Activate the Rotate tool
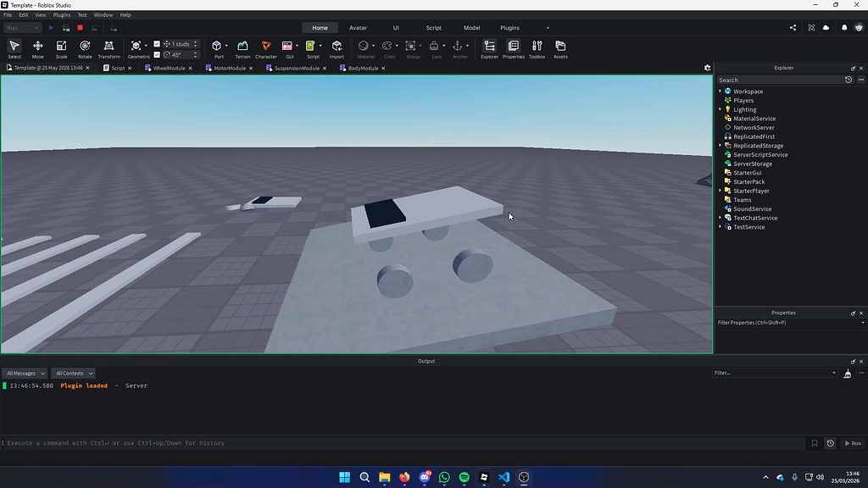The image size is (868, 488). point(85,49)
